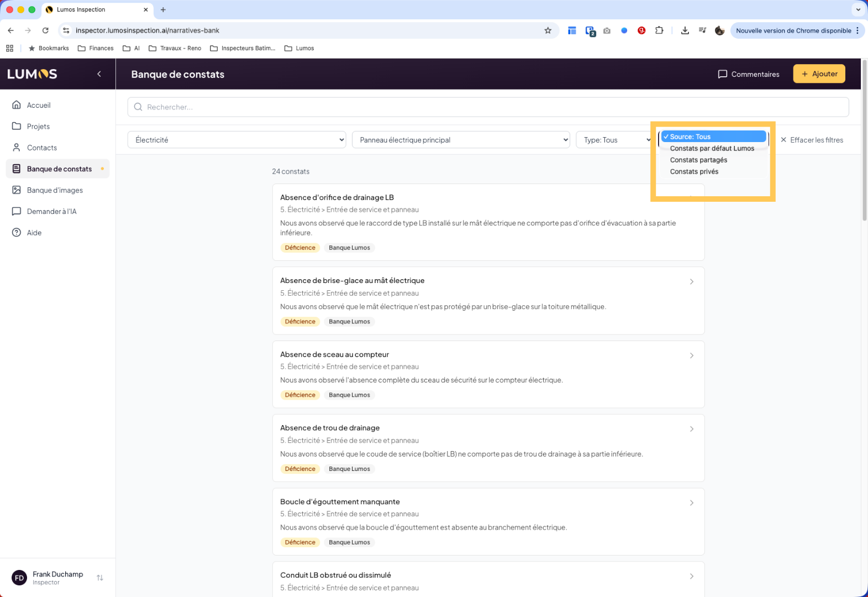This screenshot has height=597, width=868.
Task: Click Effacer les filtres
Action: pyautogui.click(x=812, y=140)
